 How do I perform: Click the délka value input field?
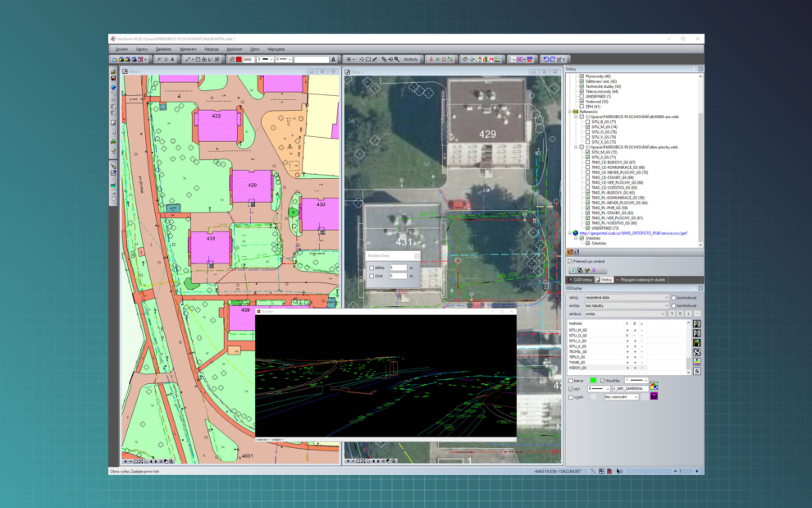pyautogui.click(x=398, y=268)
